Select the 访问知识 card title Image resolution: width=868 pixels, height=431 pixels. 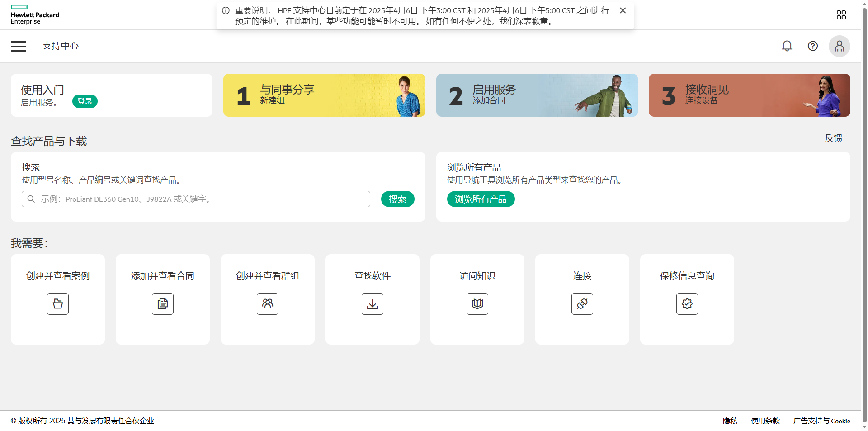point(477,276)
